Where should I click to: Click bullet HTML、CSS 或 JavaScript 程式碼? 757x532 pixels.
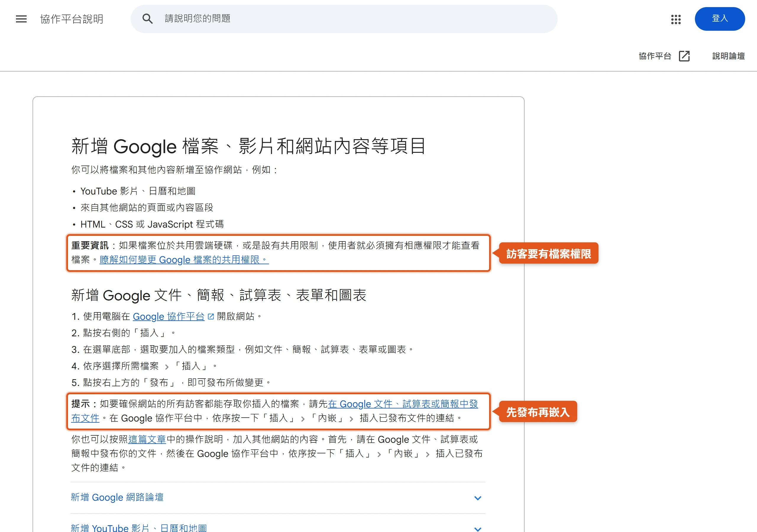click(152, 224)
